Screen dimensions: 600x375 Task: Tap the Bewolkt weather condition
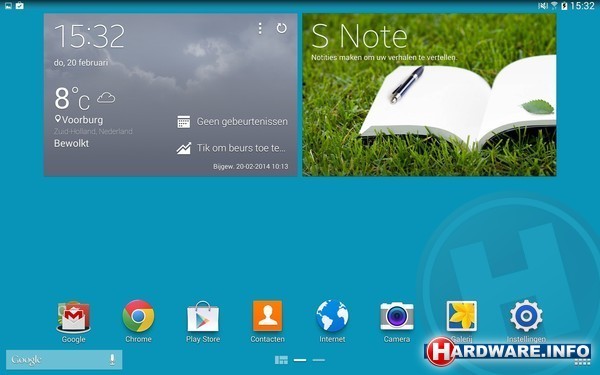(71, 143)
